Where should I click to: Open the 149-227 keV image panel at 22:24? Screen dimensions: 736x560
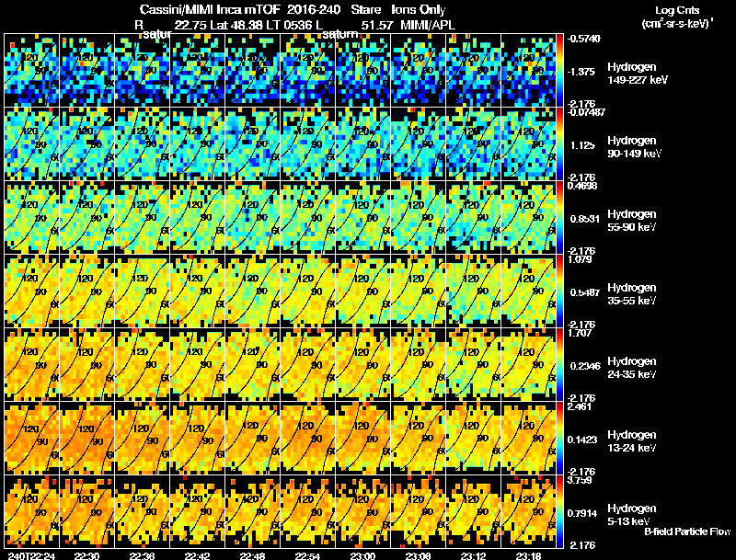(31, 71)
